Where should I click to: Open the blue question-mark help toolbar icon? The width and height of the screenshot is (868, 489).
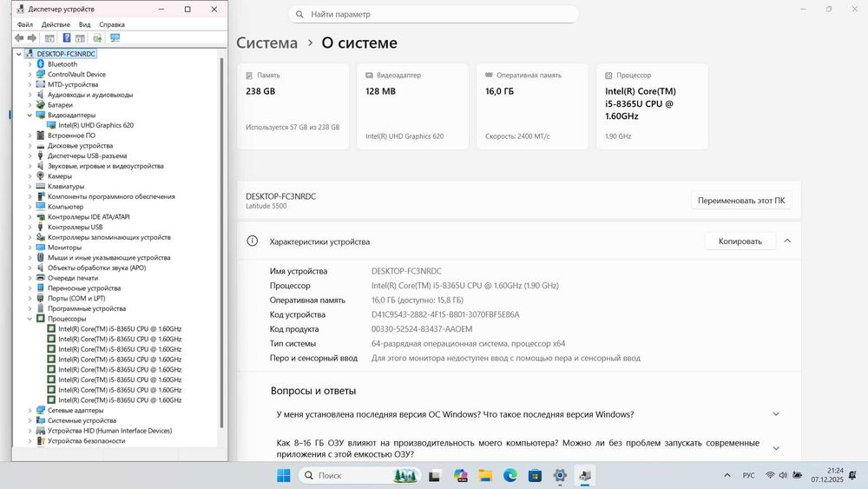[x=67, y=37]
